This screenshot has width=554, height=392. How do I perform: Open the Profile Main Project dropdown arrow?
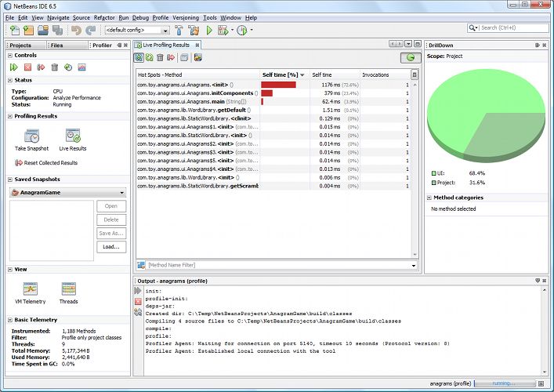point(252,31)
